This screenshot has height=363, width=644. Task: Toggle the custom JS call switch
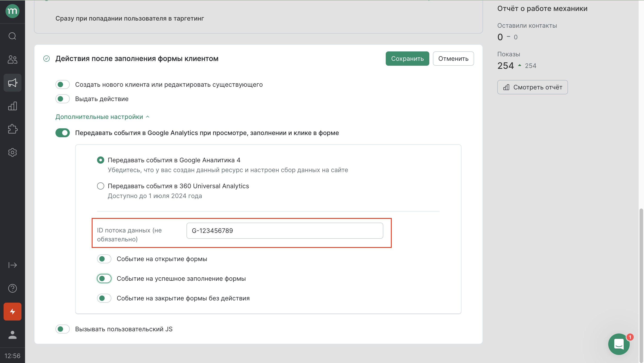63,329
